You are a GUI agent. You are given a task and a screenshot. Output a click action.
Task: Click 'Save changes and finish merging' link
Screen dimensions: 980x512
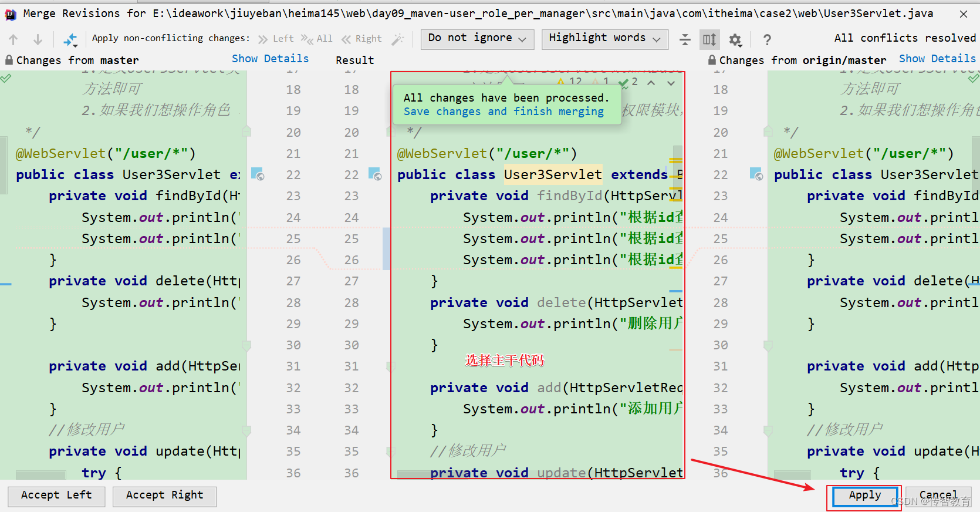(503, 112)
